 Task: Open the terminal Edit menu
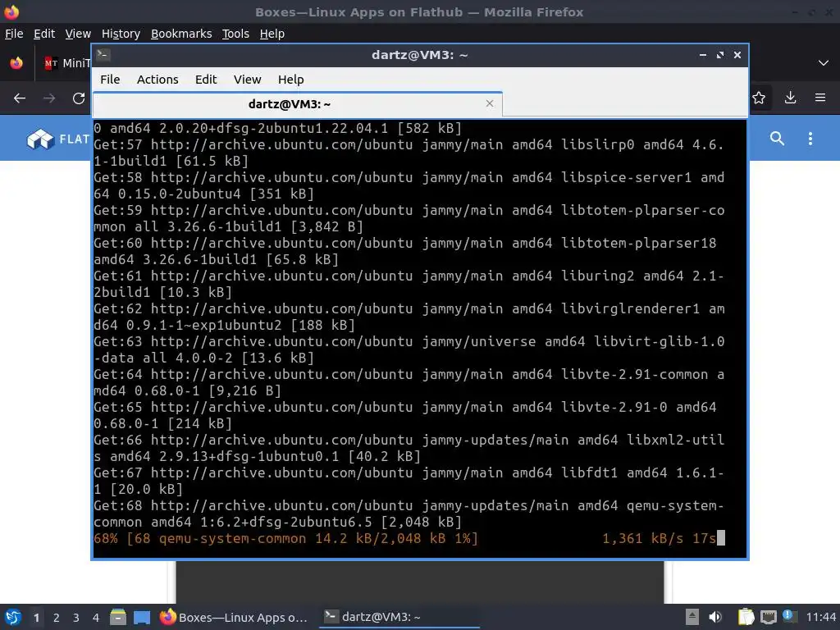(206, 80)
